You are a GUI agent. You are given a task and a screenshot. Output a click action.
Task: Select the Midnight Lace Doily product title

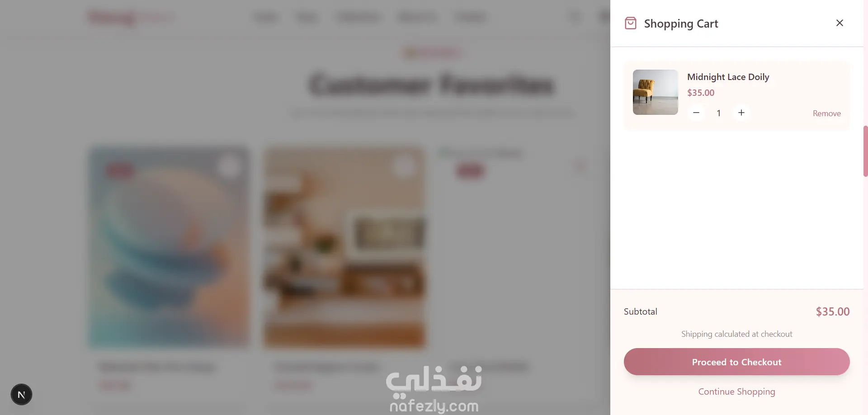pyautogui.click(x=728, y=77)
